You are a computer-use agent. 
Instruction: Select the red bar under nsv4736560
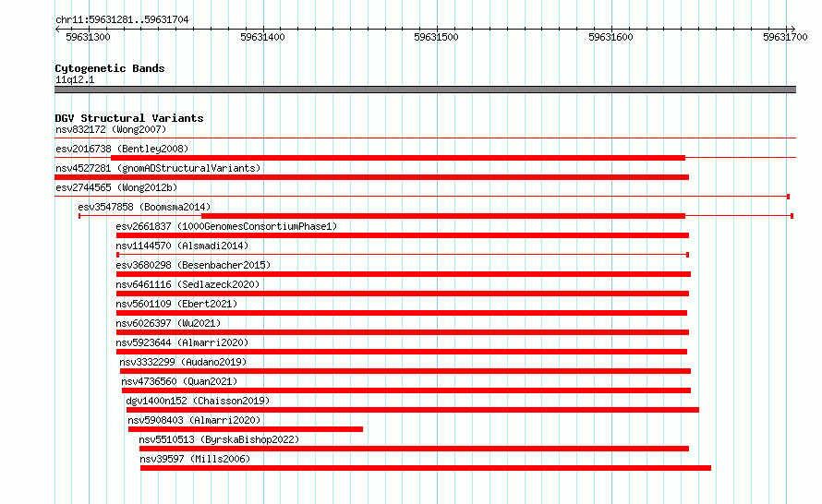pyautogui.click(x=406, y=390)
